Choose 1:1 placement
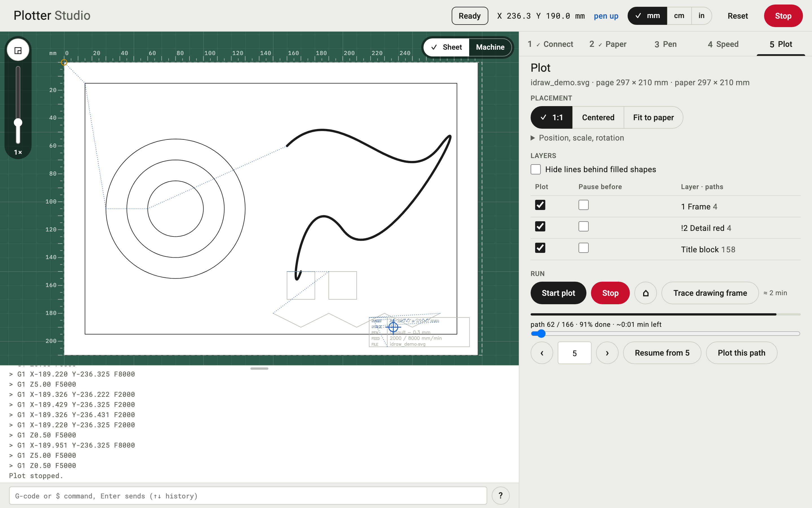This screenshot has width=812, height=508. tap(551, 118)
